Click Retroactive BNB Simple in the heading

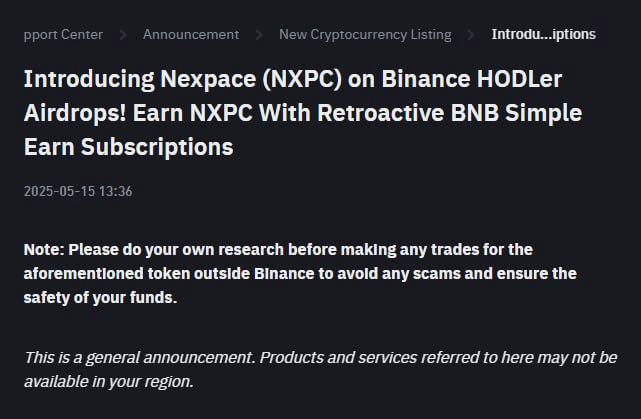pyautogui.click(x=450, y=113)
